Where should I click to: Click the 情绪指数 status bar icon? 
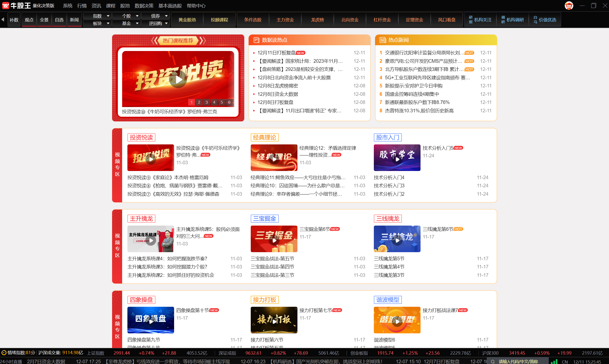[4, 353]
